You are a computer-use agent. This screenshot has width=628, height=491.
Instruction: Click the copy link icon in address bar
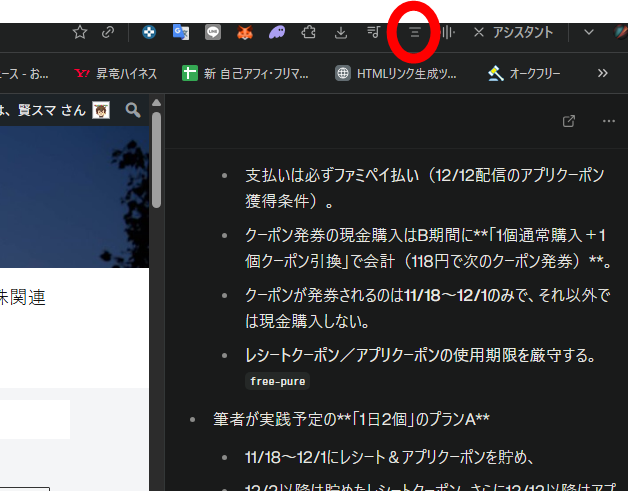[x=108, y=32]
